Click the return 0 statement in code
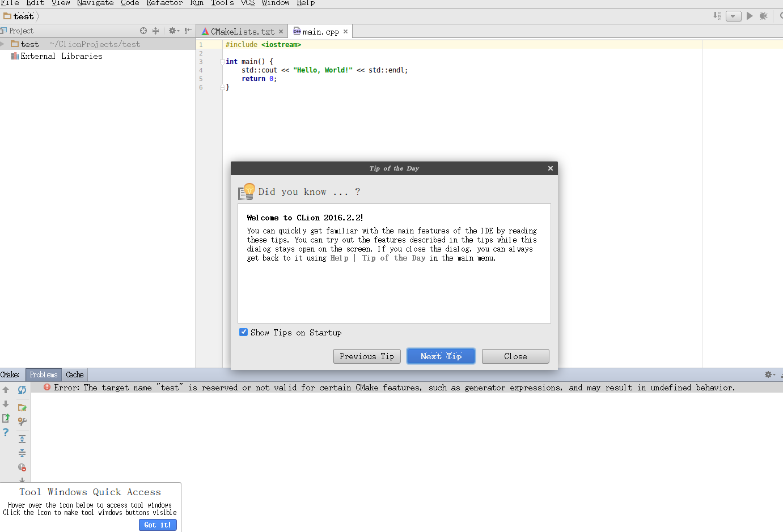783x532 pixels. point(259,79)
